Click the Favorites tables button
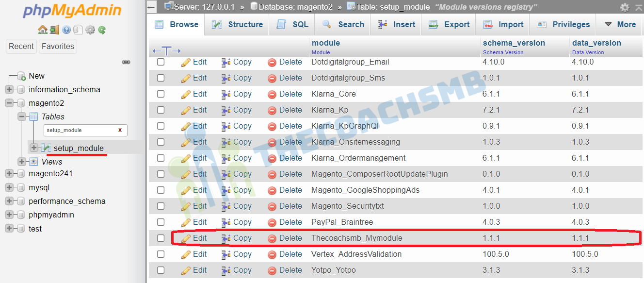Viewport: 644px width, 283px height. (x=58, y=47)
